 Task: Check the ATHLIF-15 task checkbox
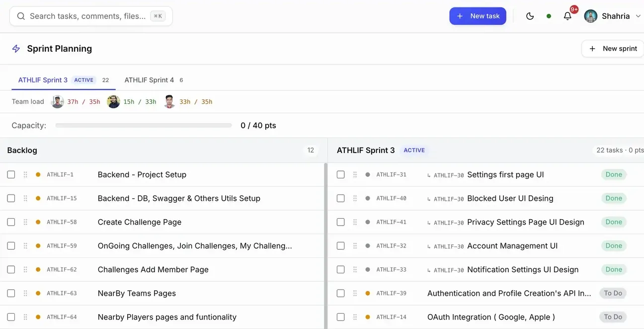[x=11, y=198]
